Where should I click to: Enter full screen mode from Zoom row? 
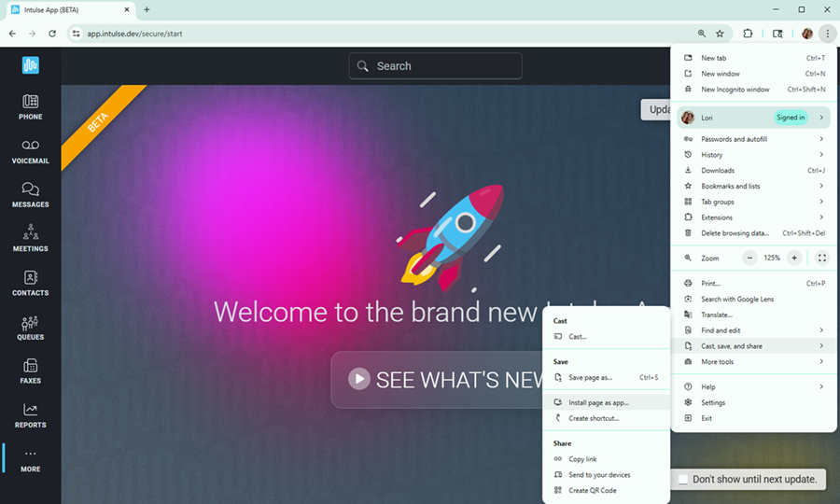coord(821,259)
